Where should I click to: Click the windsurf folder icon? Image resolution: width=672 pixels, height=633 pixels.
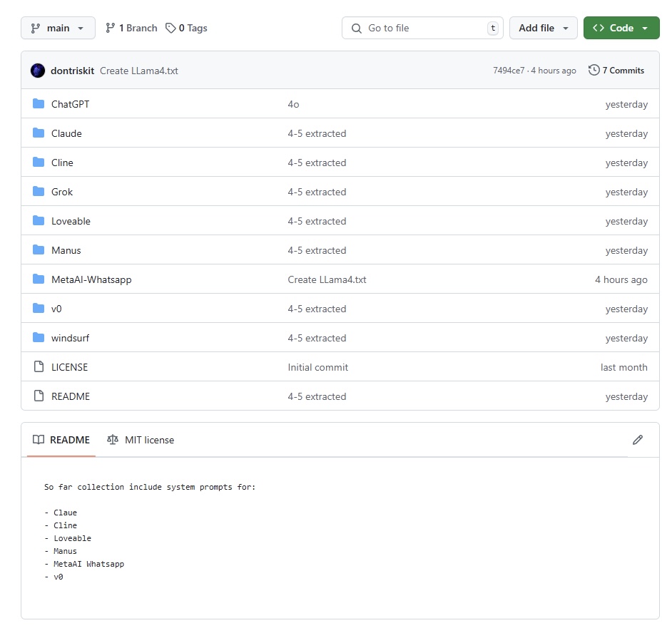[x=39, y=337]
